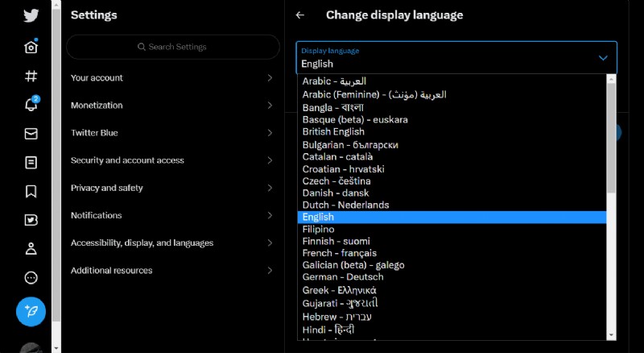Select Gujarati language option
Screen dimensions: 644x353
[452, 303]
